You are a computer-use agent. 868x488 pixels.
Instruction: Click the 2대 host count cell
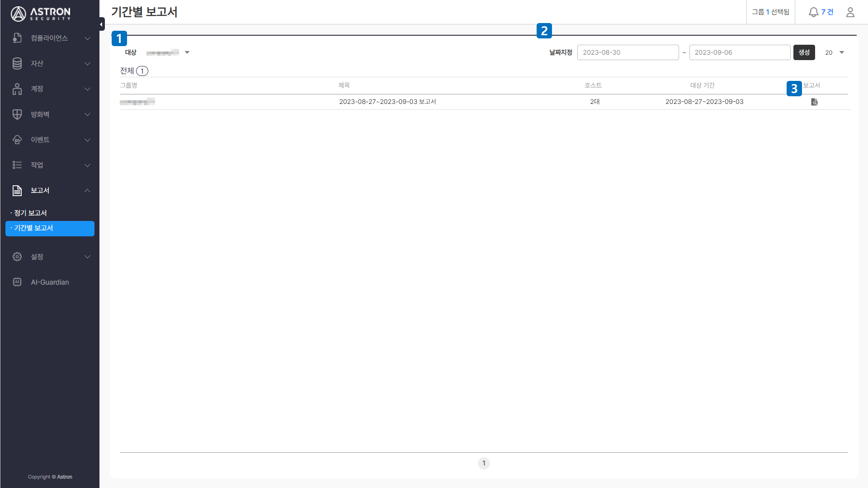pos(594,102)
